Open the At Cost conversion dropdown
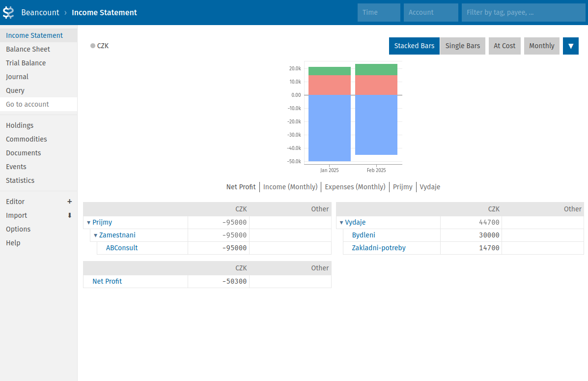The image size is (588, 381). pos(504,46)
